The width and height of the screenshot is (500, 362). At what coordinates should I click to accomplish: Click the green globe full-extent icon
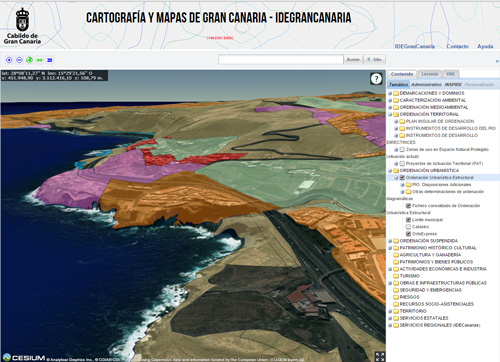[29, 60]
